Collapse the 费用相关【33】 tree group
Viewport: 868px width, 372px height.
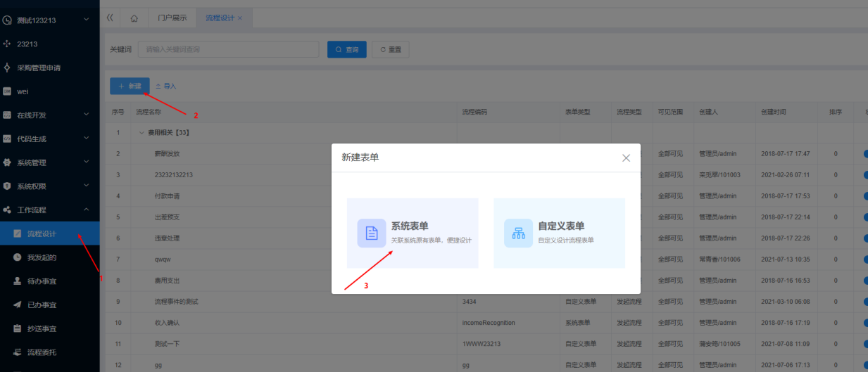pos(141,132)
